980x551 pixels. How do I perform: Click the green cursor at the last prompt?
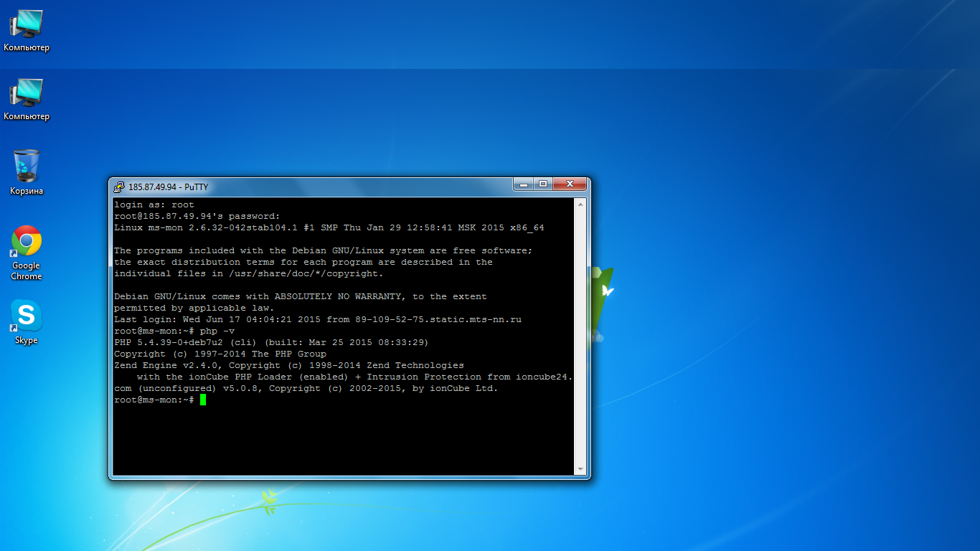[203, 400]
